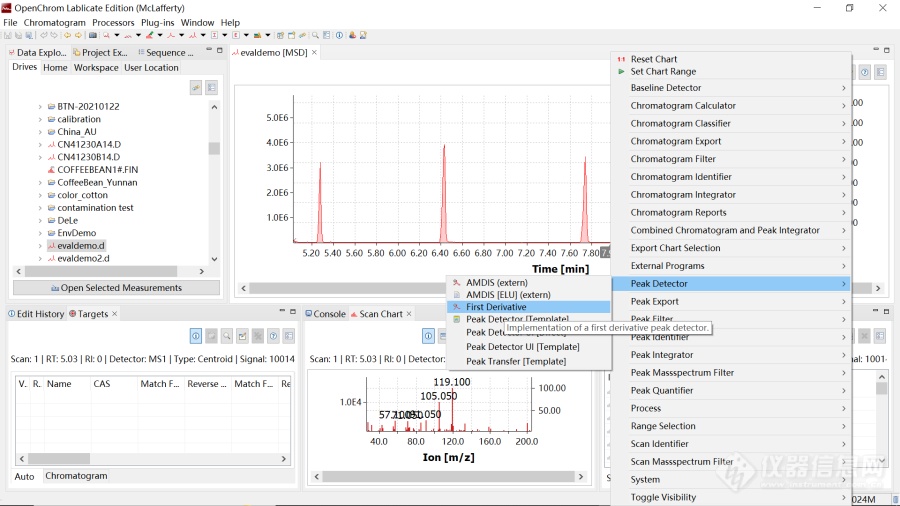Expand the China_AU folder node
Screen dimensions: 900x506
[41, 132]
